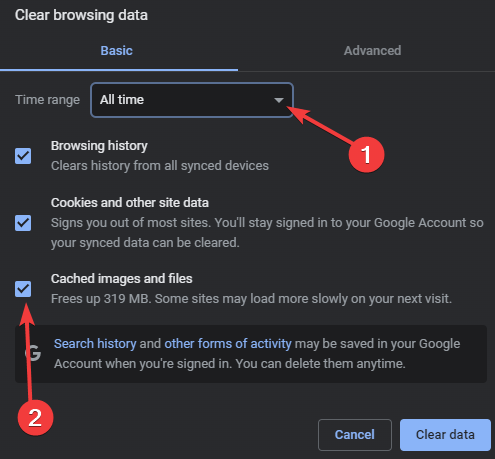Click the dropdown arrow in Time range box
The width and height of the screenshot is (495, 459).
pyautogui.click(x=278, y=100)
